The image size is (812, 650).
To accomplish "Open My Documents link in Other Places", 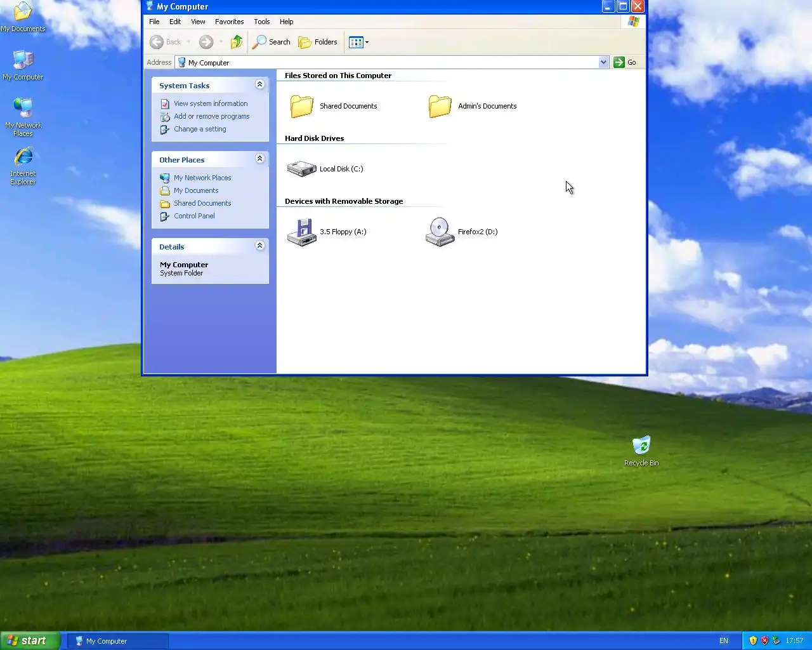I will pos(196,190).
